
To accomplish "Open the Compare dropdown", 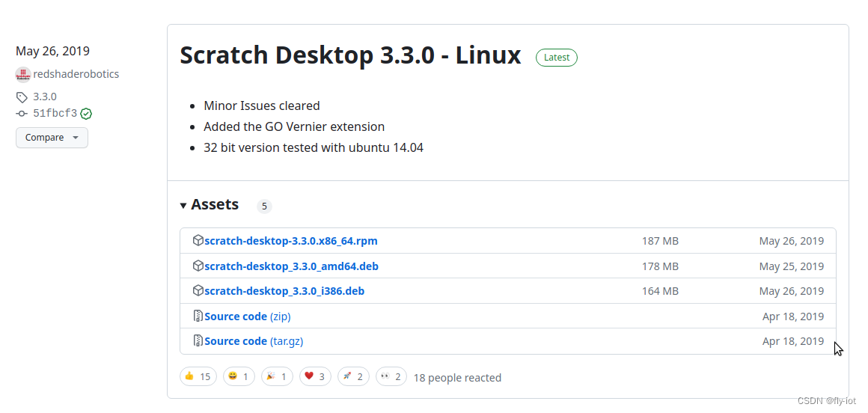I will (x=52, y=138).
